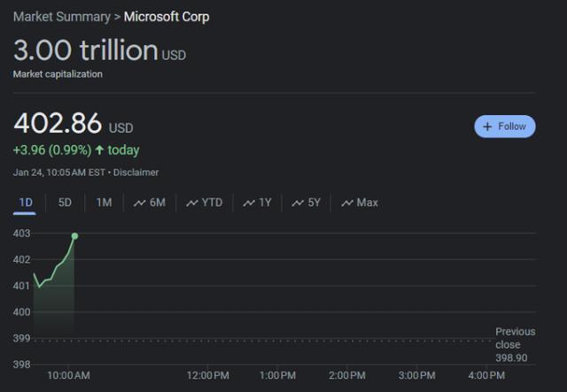The height and width of the screenshot is (392, 567).
Task: Click the trend icon next to 5Y
Action: (x=298, y=203)
